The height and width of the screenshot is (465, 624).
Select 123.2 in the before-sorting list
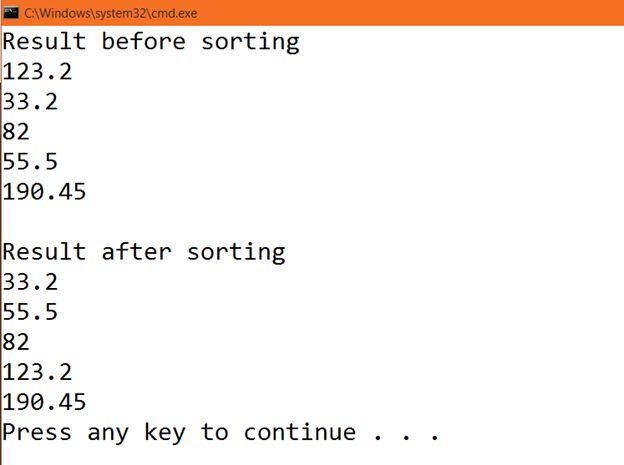[38, 72]
